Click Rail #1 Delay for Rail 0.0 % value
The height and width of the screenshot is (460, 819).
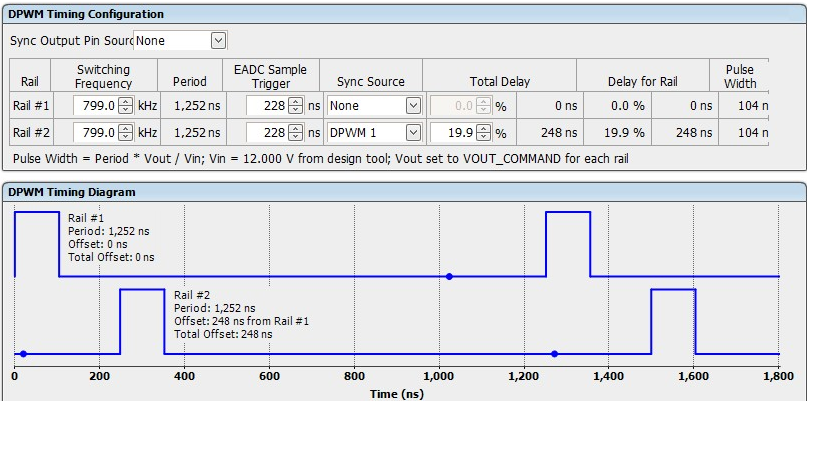click(628, 105)
